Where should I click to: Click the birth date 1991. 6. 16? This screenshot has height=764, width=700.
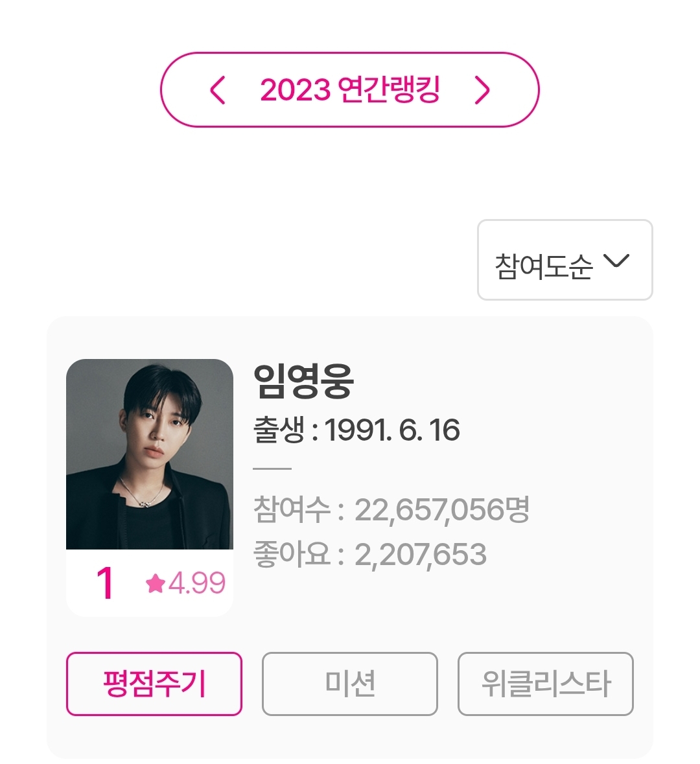coord(393,431)
